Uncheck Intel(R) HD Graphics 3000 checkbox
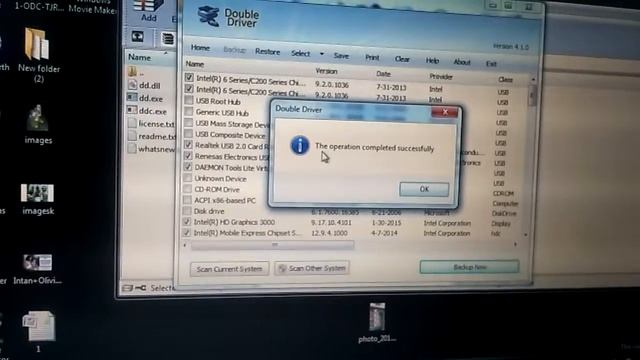The height and width of the screenshot is (360, 640). point(187,222)
